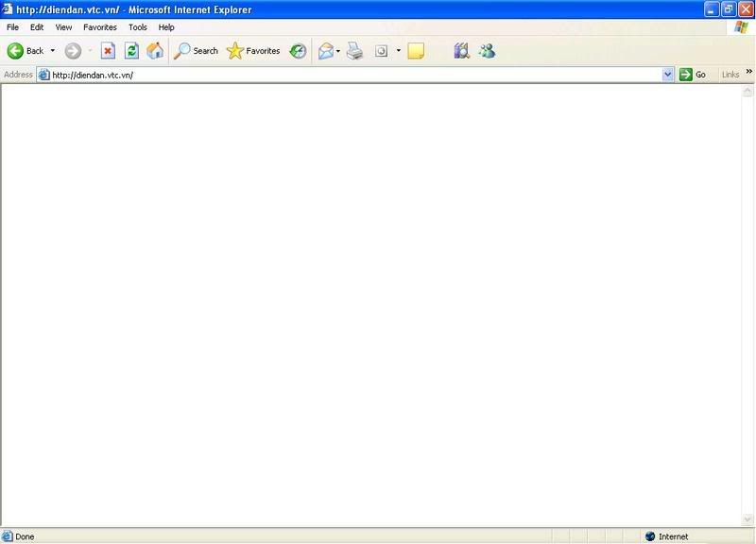Minimize the Internet Explorer window

712,9
